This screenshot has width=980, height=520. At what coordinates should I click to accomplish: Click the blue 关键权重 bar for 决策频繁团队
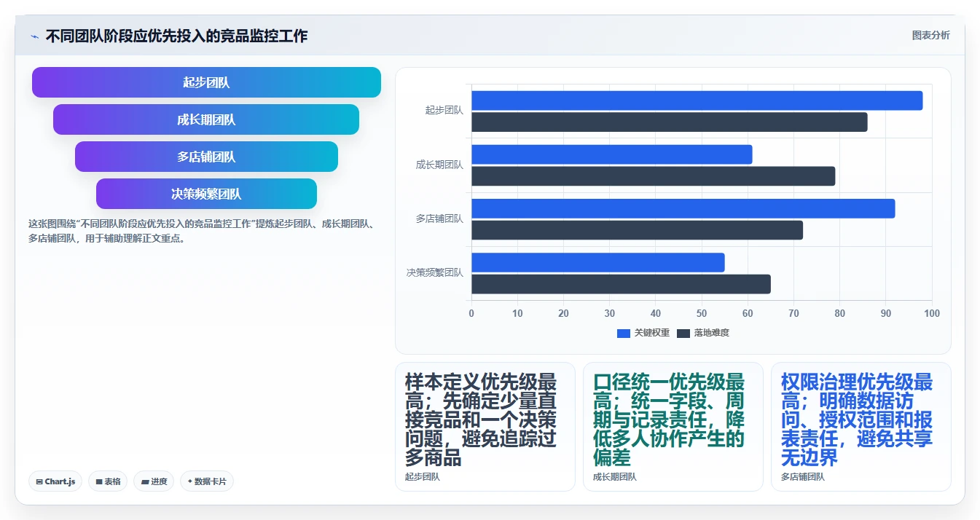point(597,262)
